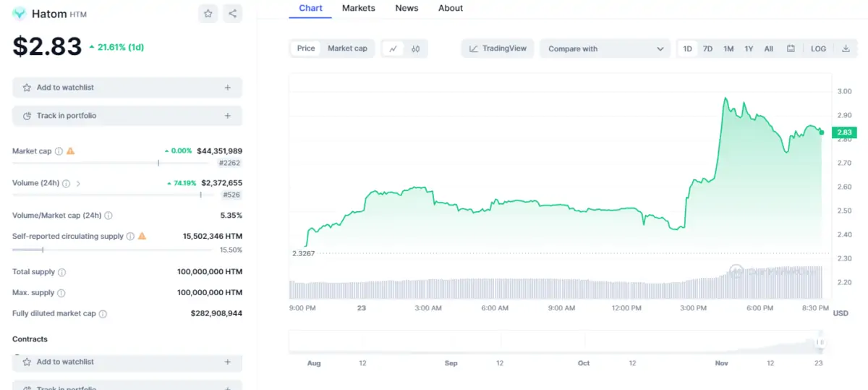Click circulating supply warning triangle

142,236
